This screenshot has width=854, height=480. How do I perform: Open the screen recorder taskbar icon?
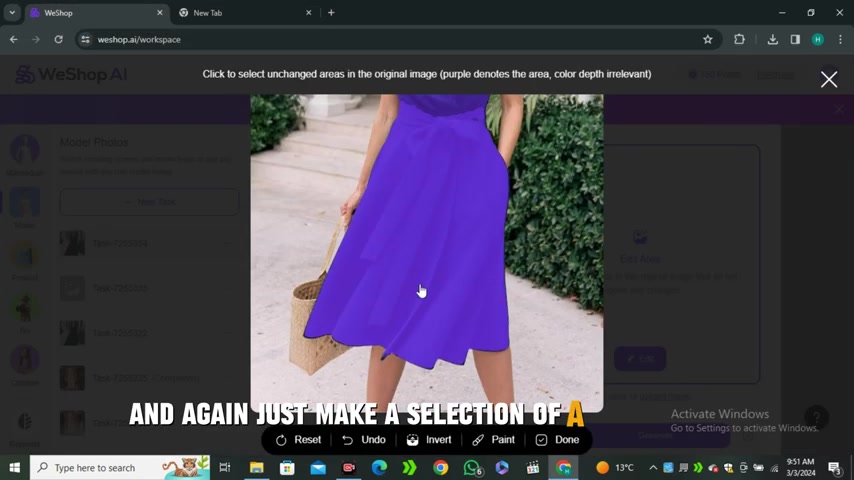(349, 467)
